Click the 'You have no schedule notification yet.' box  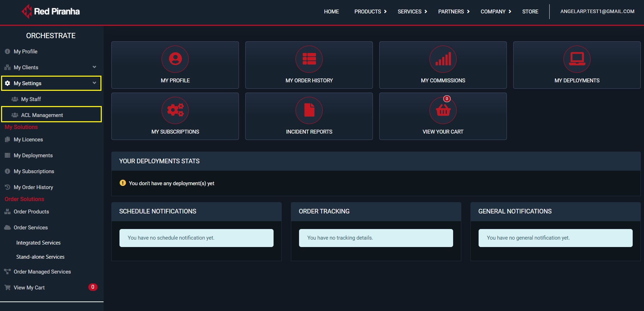[x=197, y=238]
